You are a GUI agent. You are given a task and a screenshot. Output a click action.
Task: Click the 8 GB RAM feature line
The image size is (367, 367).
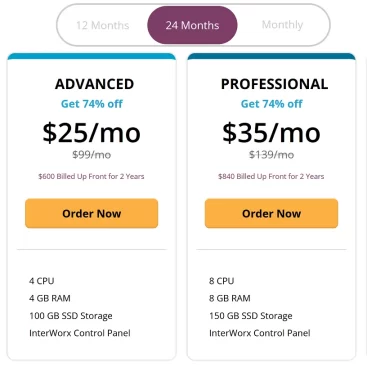230,298
